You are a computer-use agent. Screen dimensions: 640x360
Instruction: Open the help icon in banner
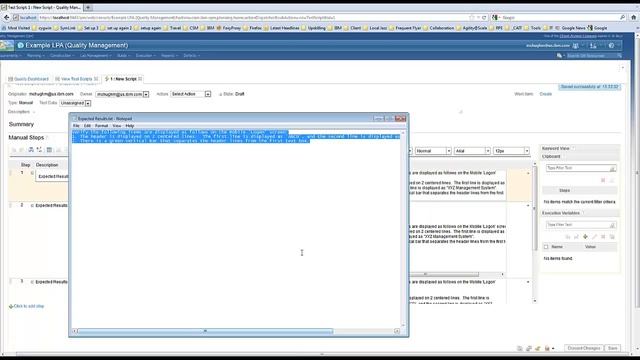tap(611, 46)
